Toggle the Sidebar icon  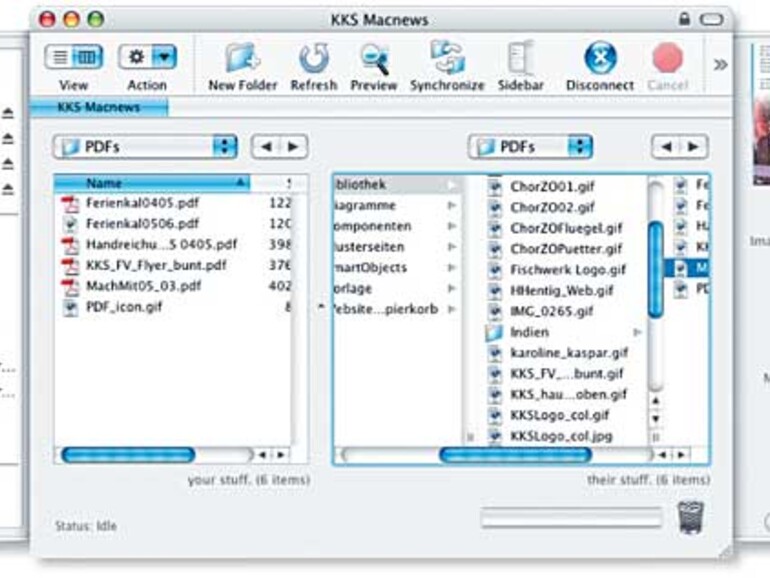coord(521,58)
